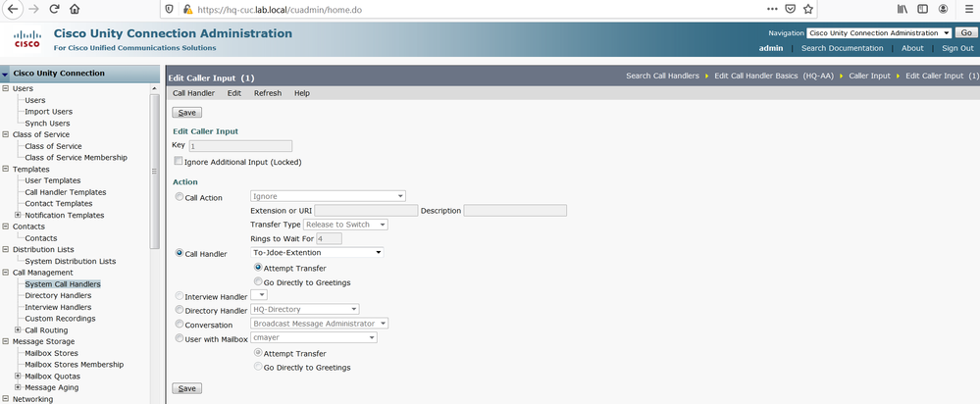Open the Interview Handler dropdown

(x=258, y=295)
